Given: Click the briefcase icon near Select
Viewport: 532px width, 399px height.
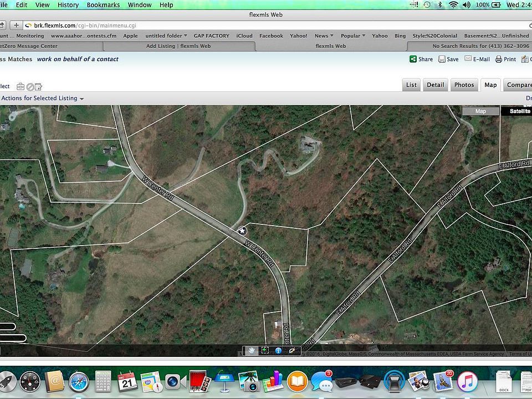Looking at the screenshot, I should point(21,86).
